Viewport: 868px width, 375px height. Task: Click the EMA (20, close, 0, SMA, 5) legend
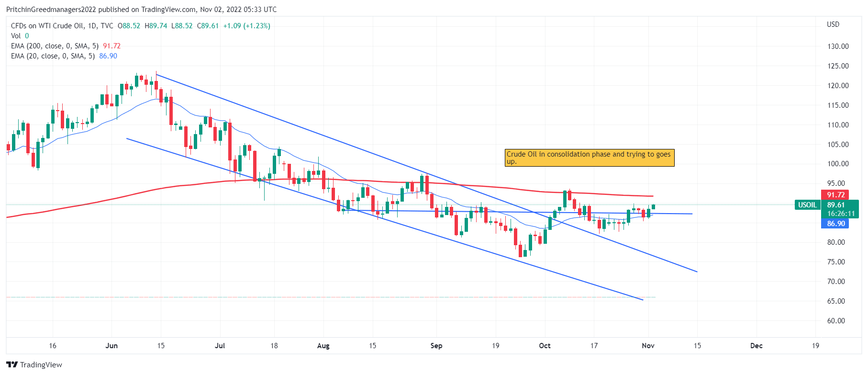coord(64,56)
